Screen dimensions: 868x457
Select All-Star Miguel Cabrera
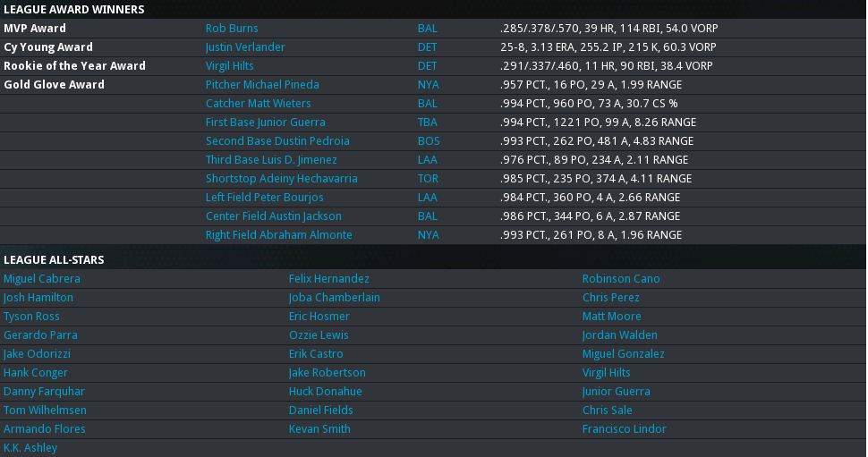(42, 279)
